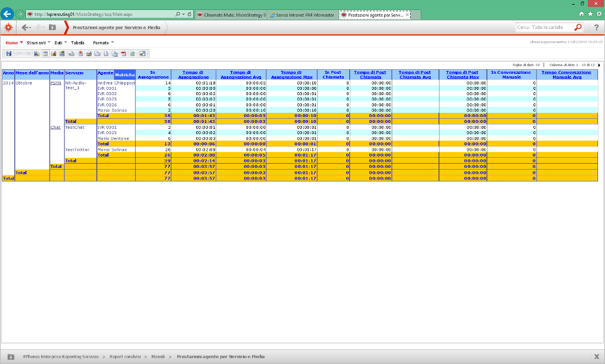
Task: Click the MicroStrategy sun logo icon
Action: point(8,27)
